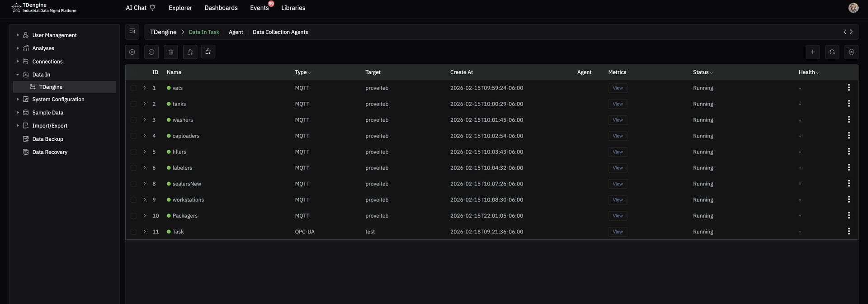Collapse sidebar with the menu fold icon
868x304 pixels.
[x=132, y=32]
